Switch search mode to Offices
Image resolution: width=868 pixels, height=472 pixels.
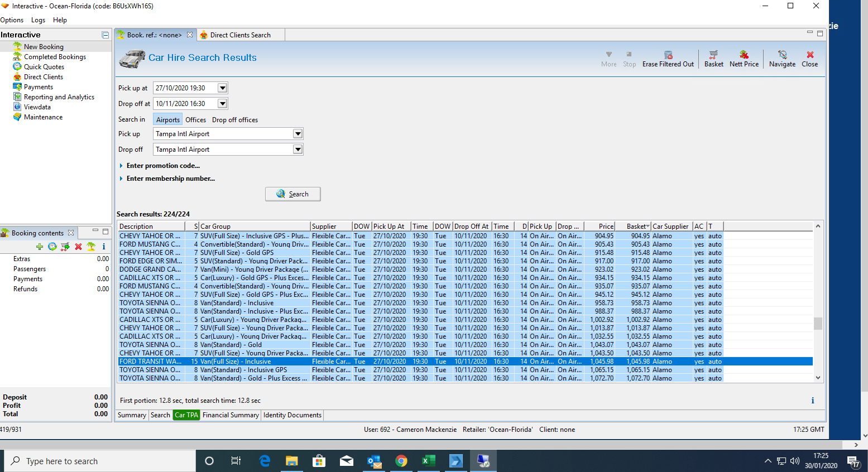pos(195,120)
